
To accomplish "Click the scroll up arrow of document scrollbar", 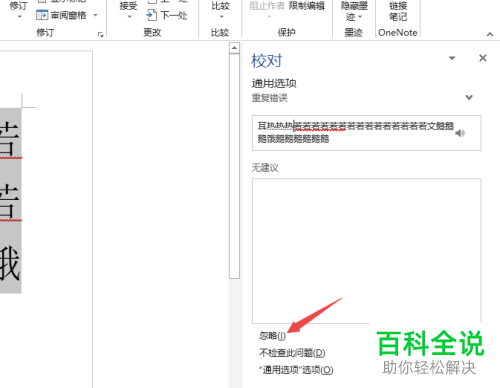I will click(x=234, y=48).
